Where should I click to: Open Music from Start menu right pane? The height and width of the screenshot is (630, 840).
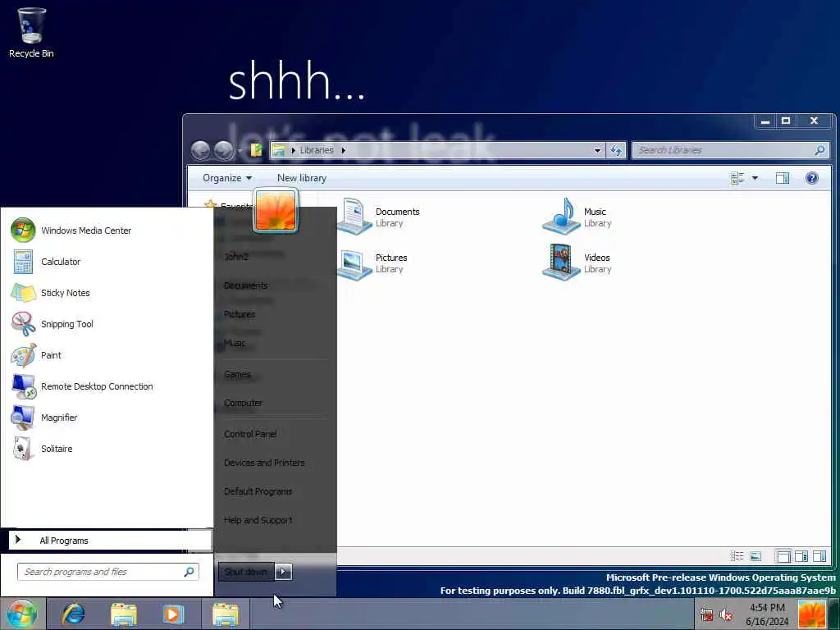(x=234, y=343)
